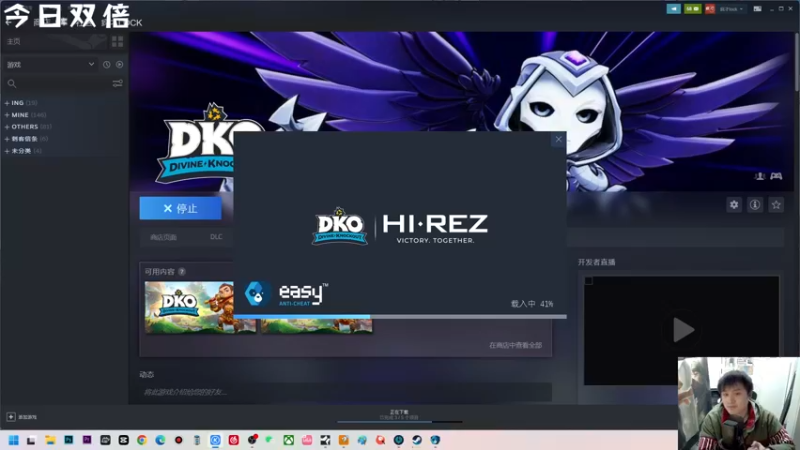The image size is (800, 450).
Task: Open the 游戏 library filter dropdown
Action: (50, 65)
